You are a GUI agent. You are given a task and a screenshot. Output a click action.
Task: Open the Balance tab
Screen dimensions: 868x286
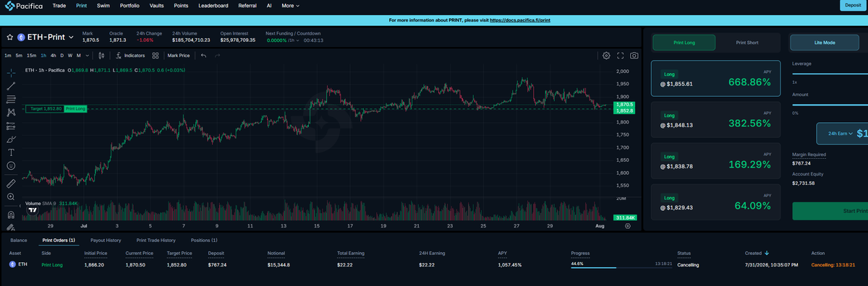[19, 240]
